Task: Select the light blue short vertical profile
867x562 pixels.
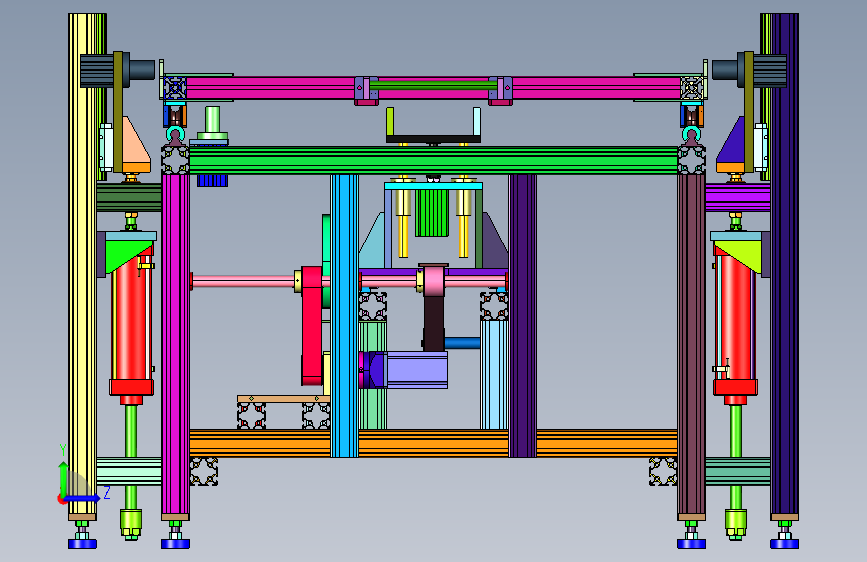Action: point(494,374)
